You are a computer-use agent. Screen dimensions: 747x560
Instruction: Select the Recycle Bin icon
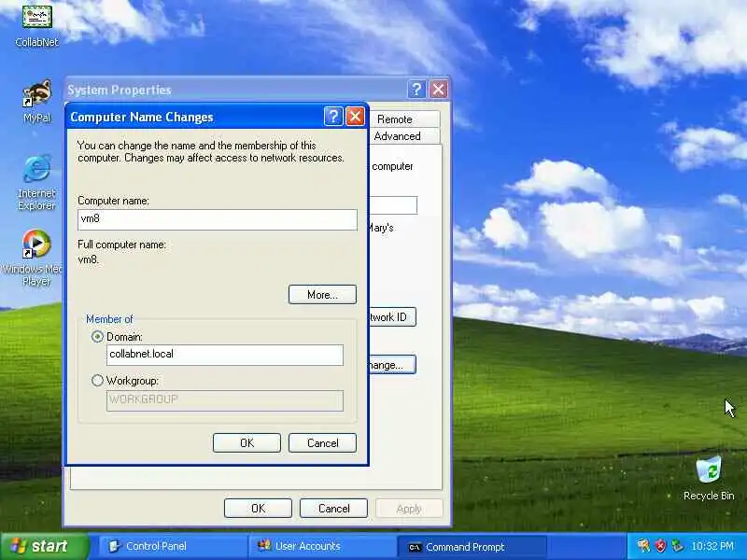[709, 478]
